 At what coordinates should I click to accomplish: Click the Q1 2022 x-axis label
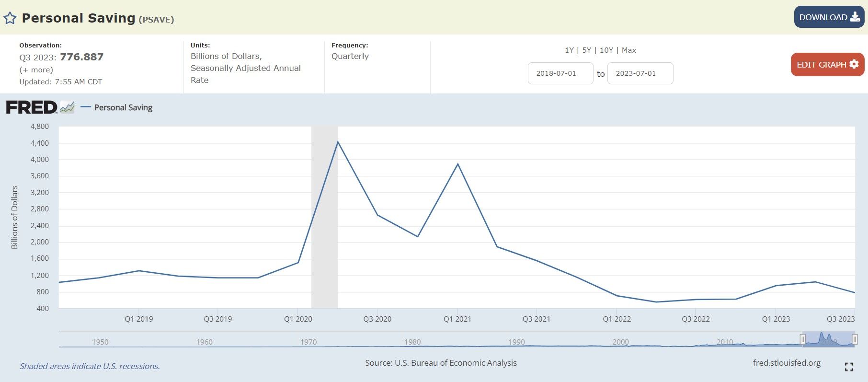(617, 319)
